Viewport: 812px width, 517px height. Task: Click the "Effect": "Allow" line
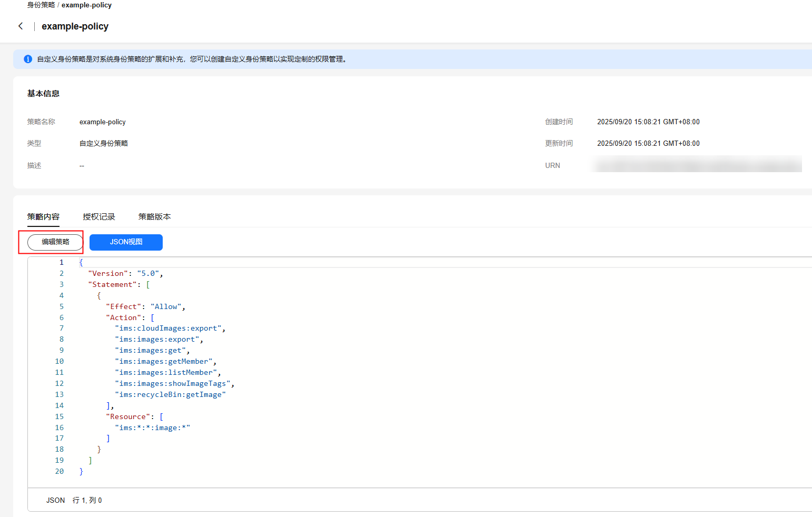point(145,306)
